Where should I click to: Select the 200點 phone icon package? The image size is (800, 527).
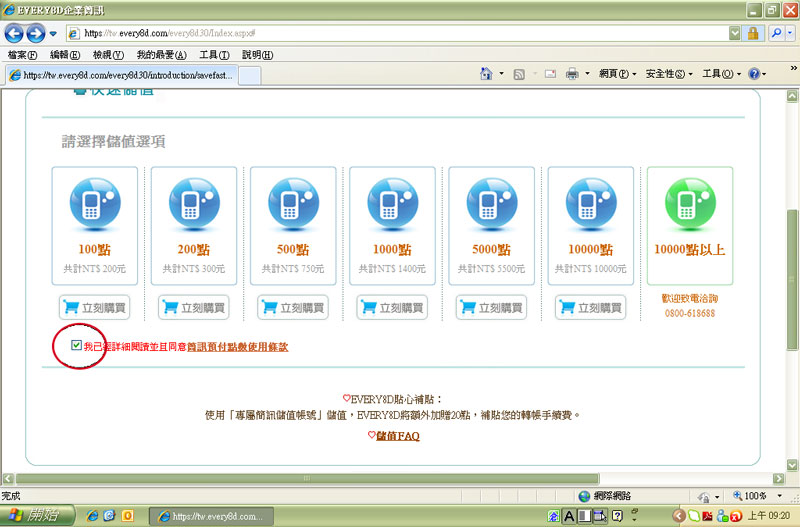pyautogui.click(x=194, y=205)
